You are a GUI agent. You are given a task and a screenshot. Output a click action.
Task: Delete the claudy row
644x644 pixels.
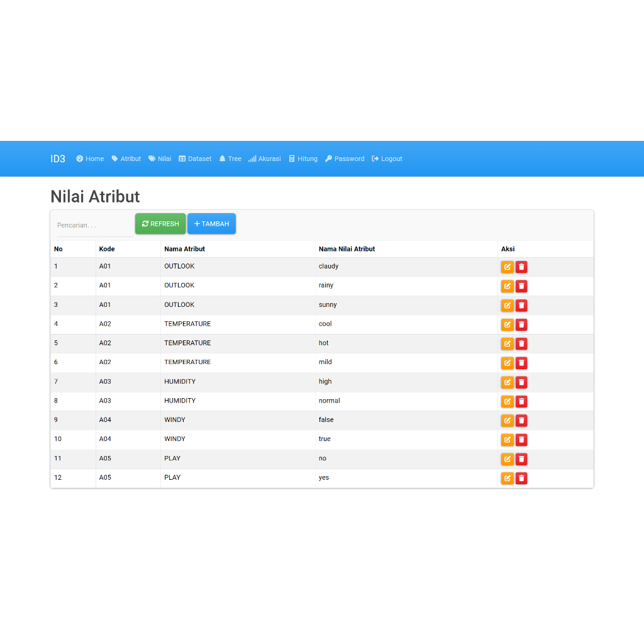point(521,267)
